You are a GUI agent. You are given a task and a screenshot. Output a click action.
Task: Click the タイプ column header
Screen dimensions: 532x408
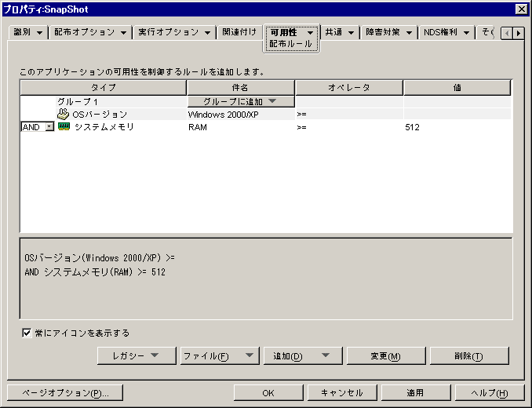(x=103, y=88)
